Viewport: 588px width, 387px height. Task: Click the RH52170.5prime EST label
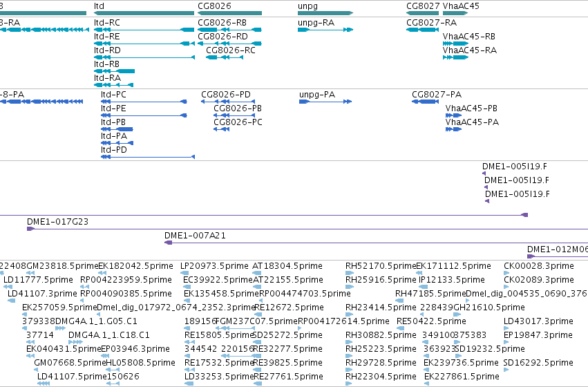click(381, 266)
